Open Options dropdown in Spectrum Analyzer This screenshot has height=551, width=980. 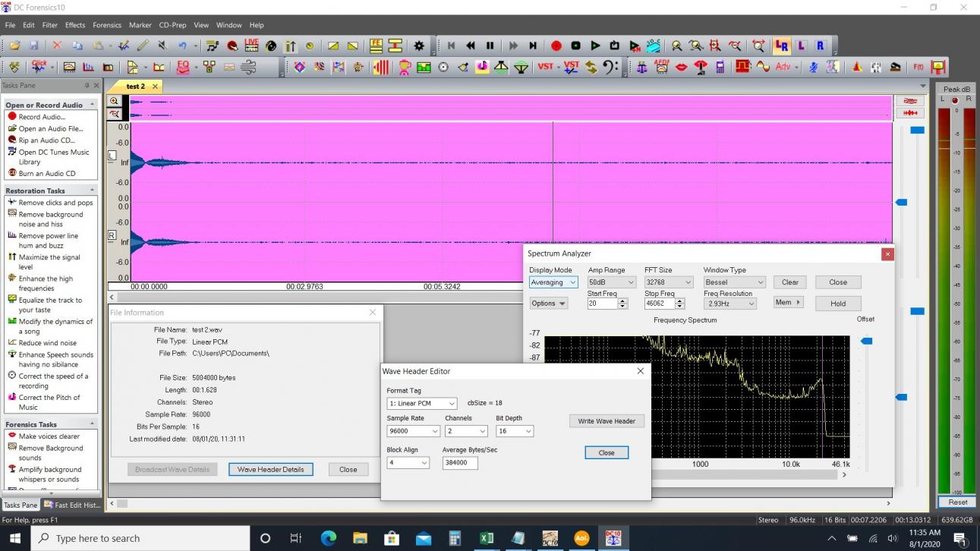point(549,304)
